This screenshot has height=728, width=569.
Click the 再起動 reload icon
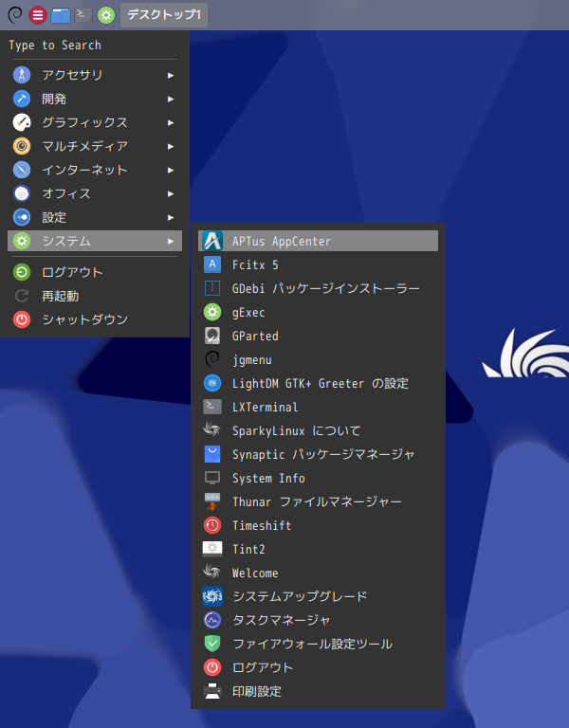[22, 296]
